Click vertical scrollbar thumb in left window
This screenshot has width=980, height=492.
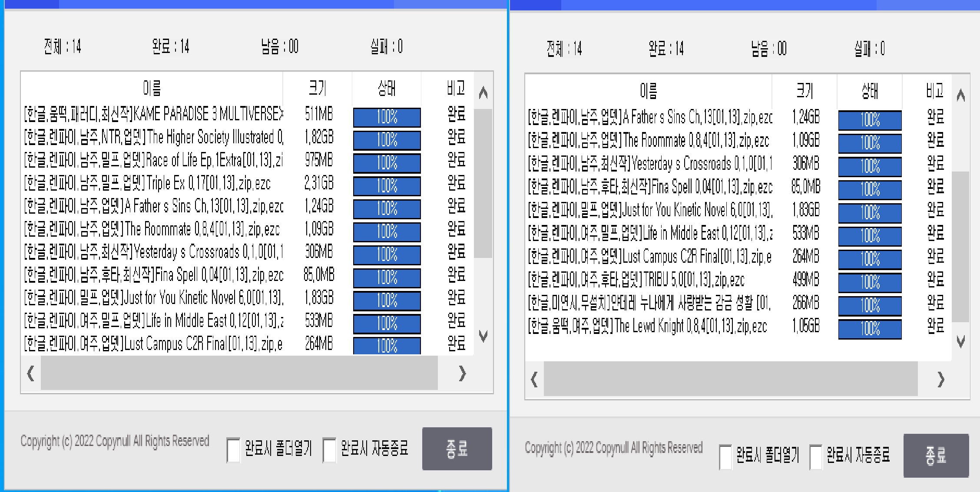coord(483,182)
